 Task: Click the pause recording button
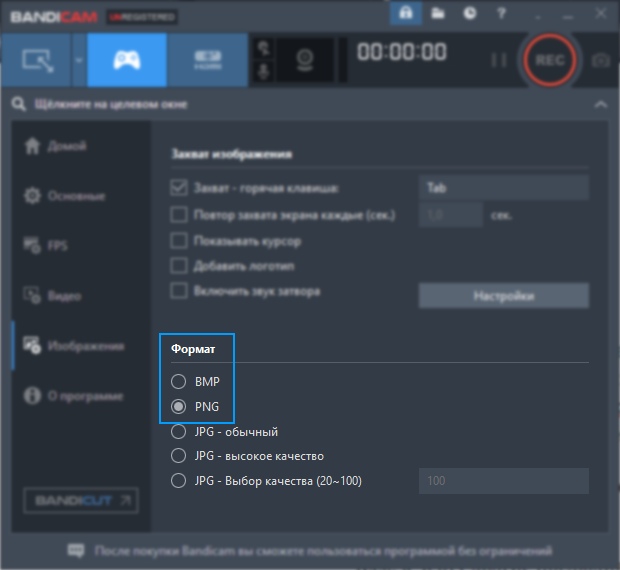click(498, 60)
